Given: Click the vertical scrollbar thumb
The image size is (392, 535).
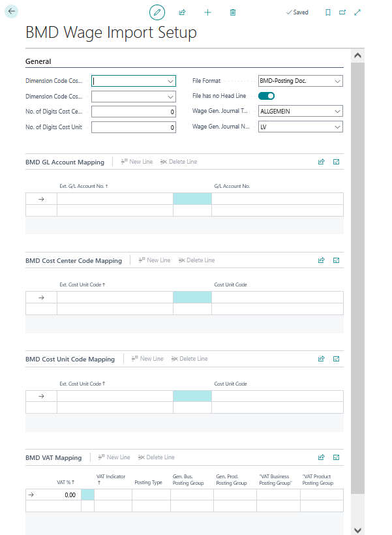Looking at the screenshot, I should 357,278.
